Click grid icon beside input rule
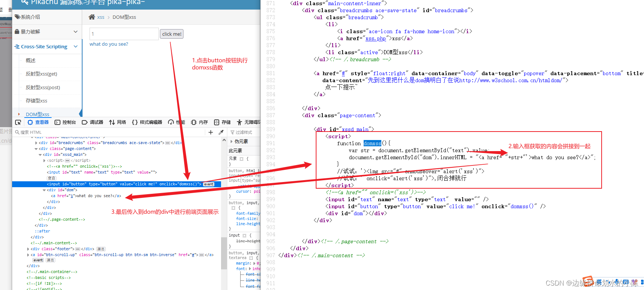644x290 pixels. [x=244, y=235]
